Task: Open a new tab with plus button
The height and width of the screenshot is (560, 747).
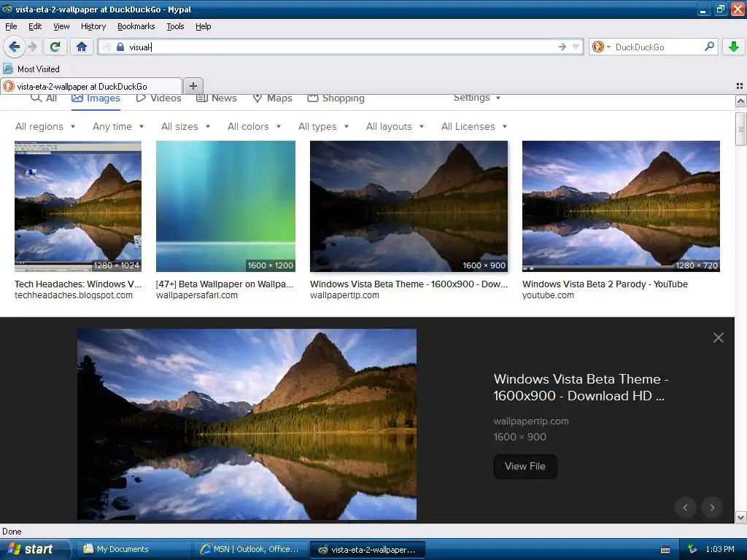Action: coord(193,86)
